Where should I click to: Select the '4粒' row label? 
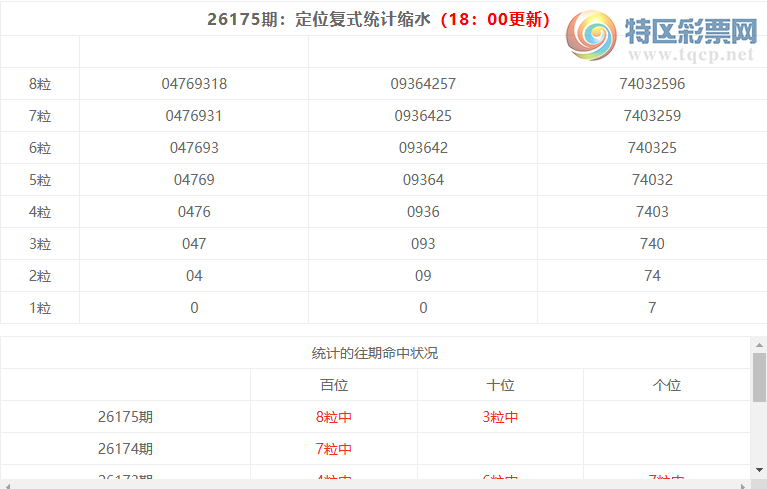coord(40,212)
